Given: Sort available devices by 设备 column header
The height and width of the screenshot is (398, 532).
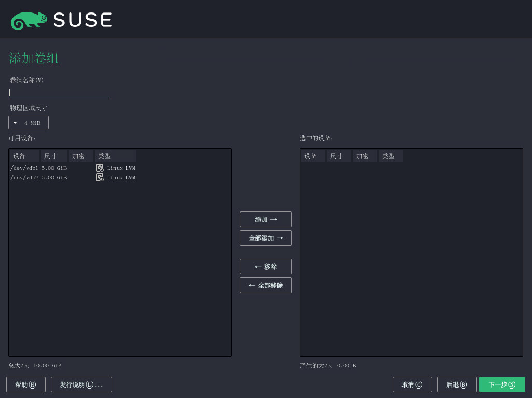Looking at the screenshot, I should (24, 156).
